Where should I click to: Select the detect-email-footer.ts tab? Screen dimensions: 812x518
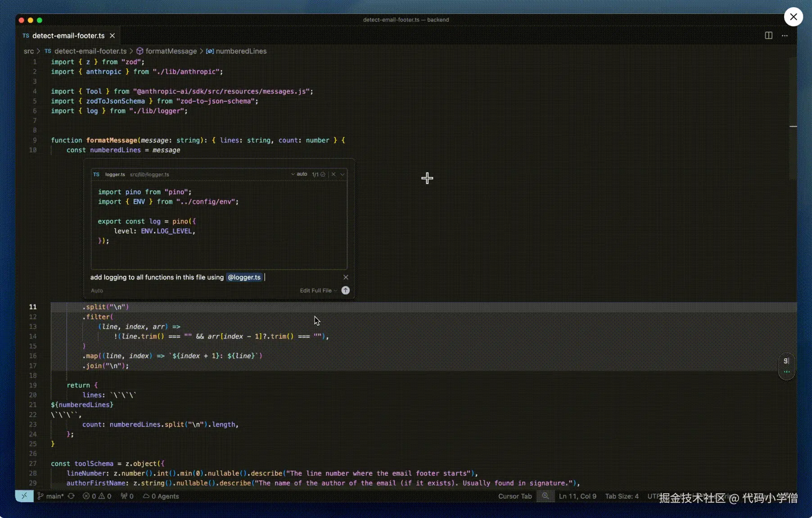point(68,36)
